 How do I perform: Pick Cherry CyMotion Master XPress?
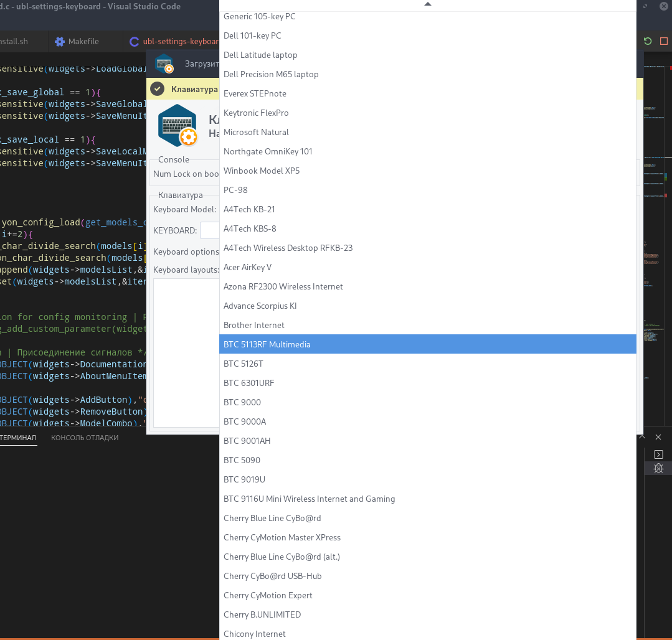pyautogui.click(x=427, y=537)
